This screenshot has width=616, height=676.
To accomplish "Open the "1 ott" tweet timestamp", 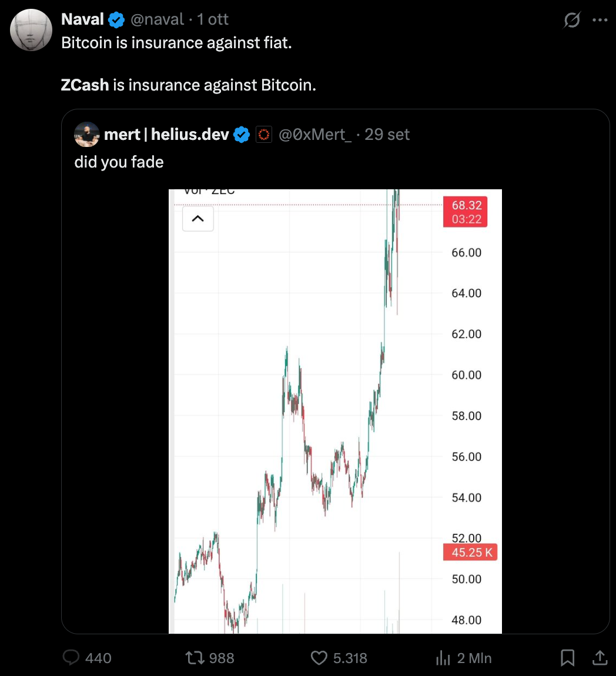I will (213, 19).
